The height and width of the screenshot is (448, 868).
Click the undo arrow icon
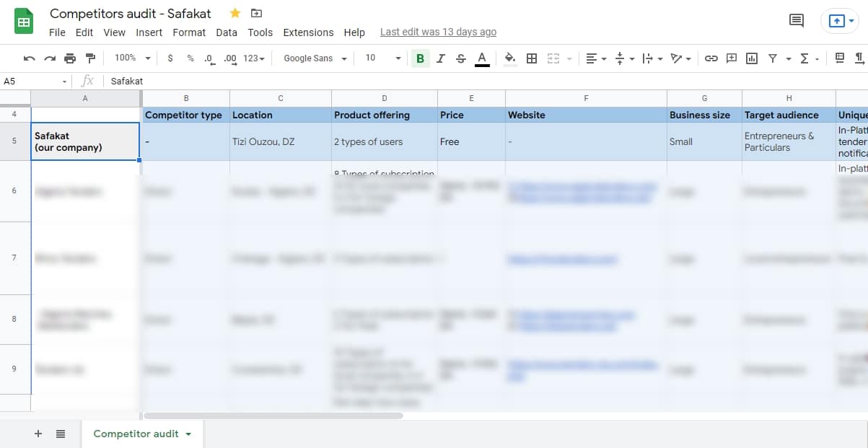[x=29, y=58]
